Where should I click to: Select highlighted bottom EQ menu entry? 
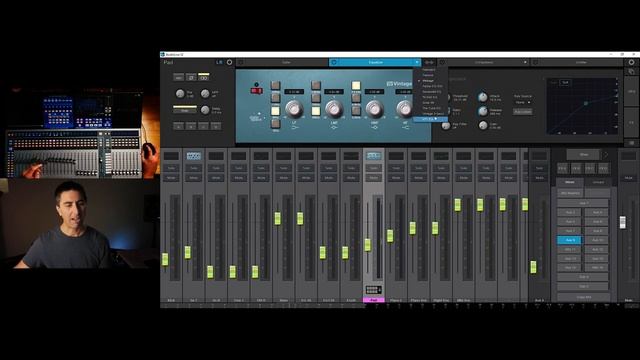430,119
